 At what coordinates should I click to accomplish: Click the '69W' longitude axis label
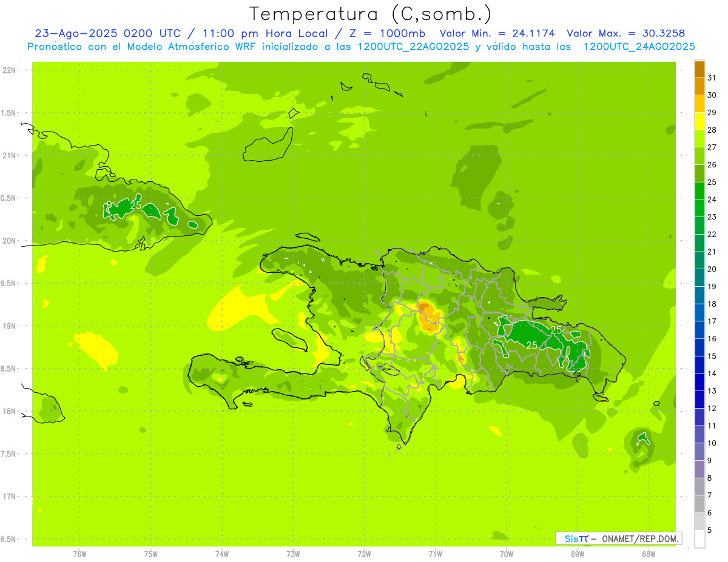tap(578, 554)
